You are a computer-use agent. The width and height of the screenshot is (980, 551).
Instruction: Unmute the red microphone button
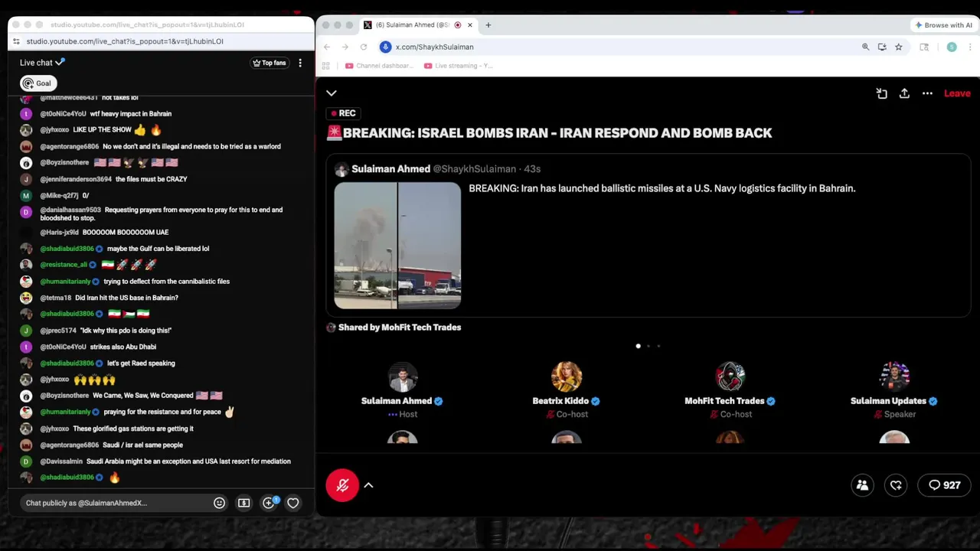[342, 485]
